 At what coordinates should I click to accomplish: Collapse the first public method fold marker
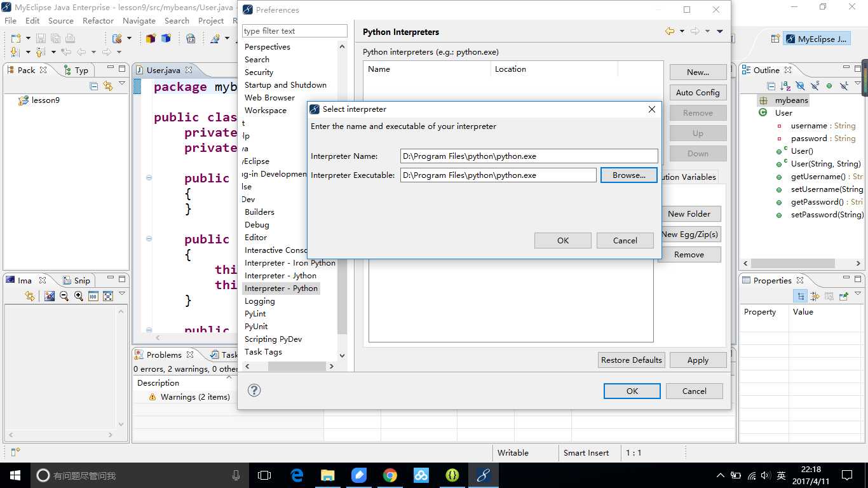[x=149, y=178]
